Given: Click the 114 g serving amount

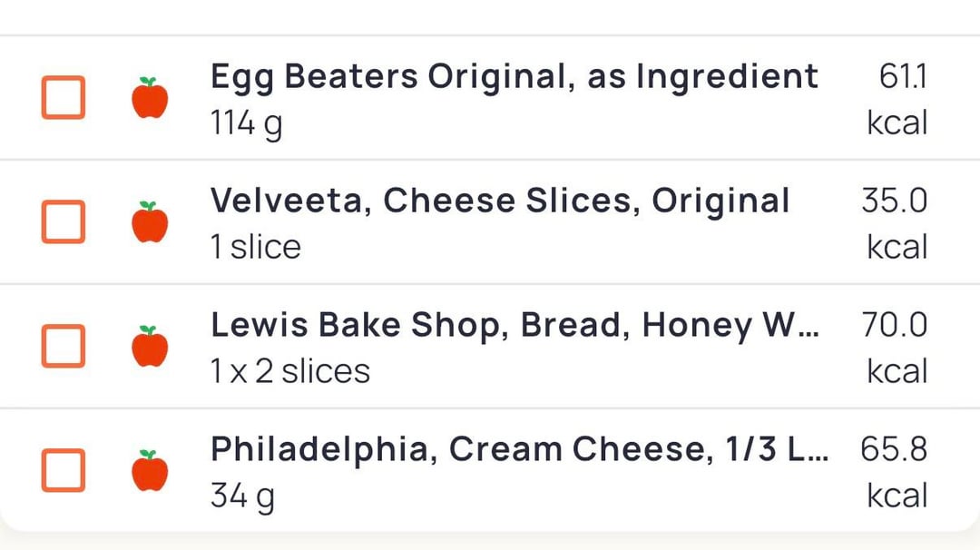Looking at the screenshot, I should (246, 123).
